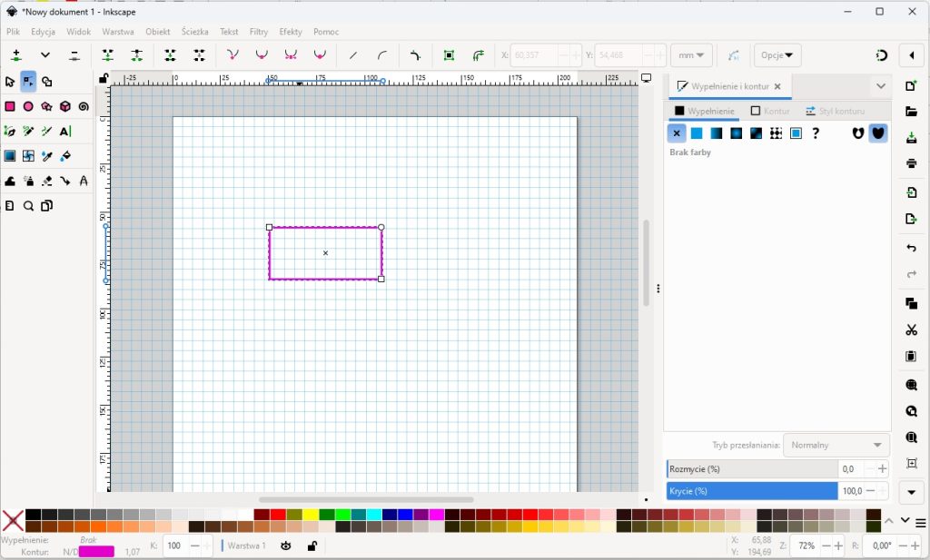Click the print icon in command bar
930x560 pixels.
pos(912,163)
